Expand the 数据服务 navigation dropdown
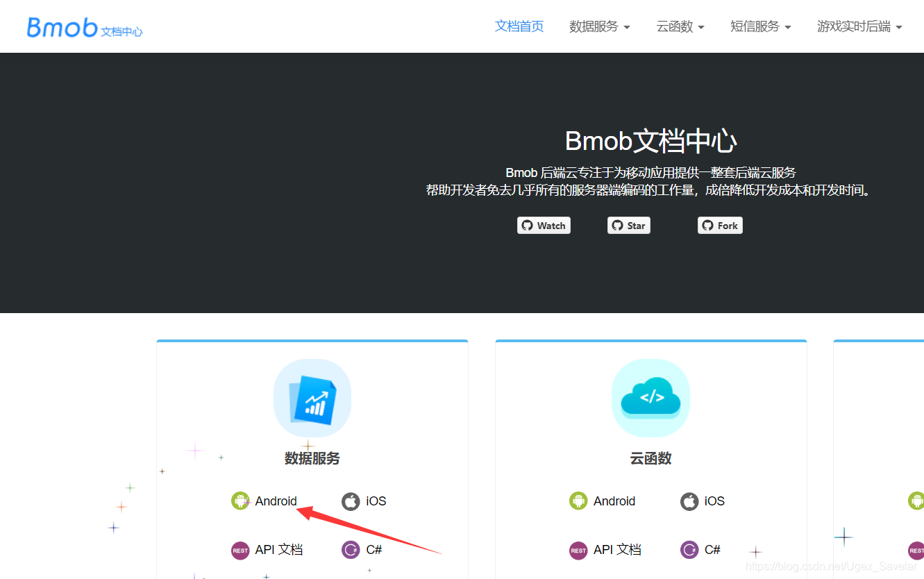 pos(600,26)
